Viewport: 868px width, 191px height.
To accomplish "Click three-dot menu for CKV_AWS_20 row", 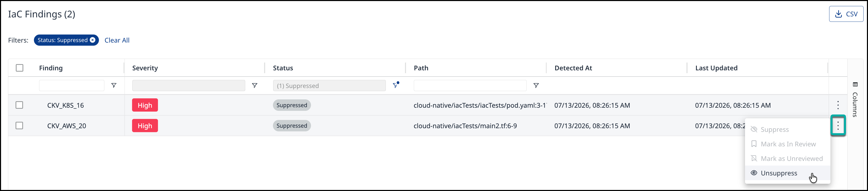I will click(838, 126).
